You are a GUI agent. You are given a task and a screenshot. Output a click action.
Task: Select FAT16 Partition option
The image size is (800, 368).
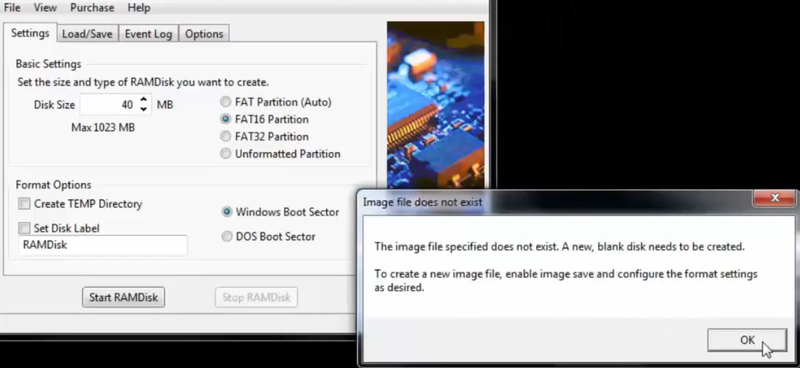pyautogui.click(x=264, y=119)
